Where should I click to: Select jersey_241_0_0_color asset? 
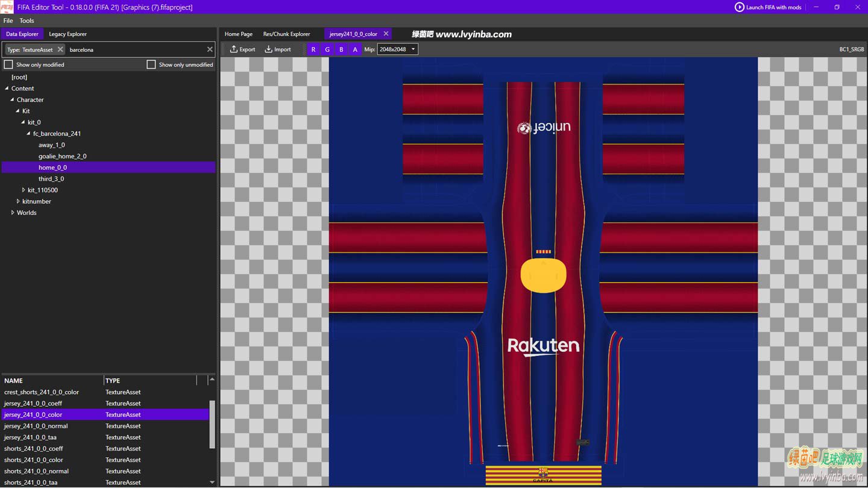[x=105, y=414]
